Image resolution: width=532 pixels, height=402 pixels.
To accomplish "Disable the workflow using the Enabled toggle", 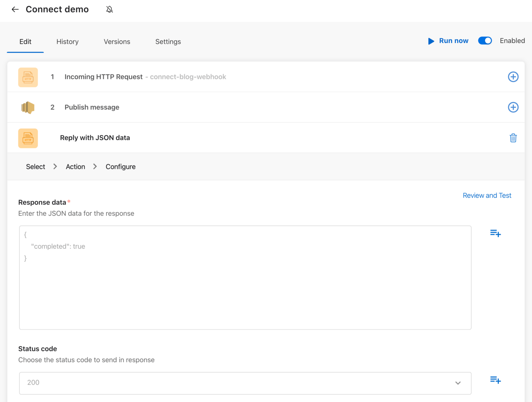I will click(x=485, y=41).
